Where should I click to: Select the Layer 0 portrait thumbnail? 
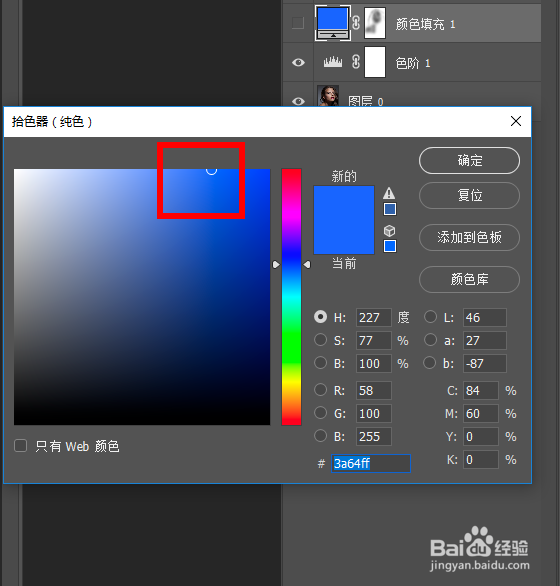click(328, 96)
